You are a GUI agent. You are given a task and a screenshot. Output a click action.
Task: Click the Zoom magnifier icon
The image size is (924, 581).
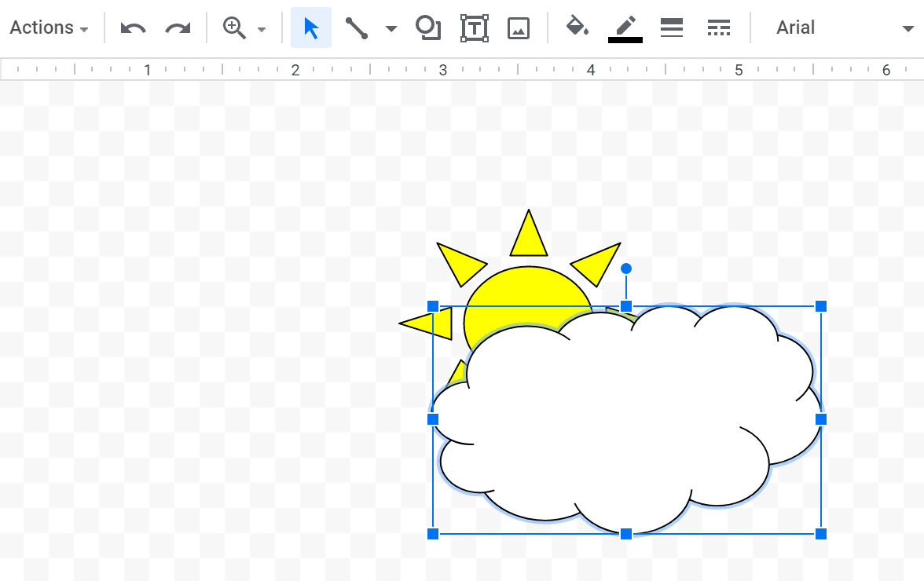232,27
